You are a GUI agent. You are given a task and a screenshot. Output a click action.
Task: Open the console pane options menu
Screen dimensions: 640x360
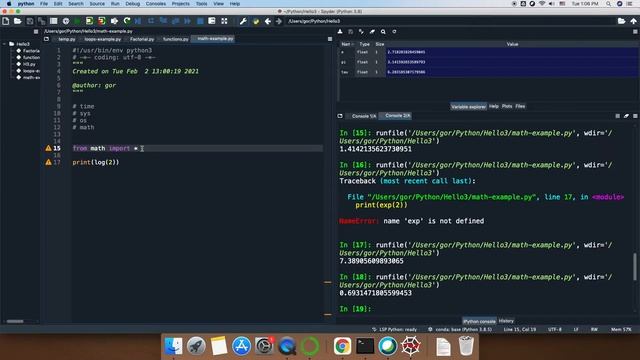click(635, 116)
